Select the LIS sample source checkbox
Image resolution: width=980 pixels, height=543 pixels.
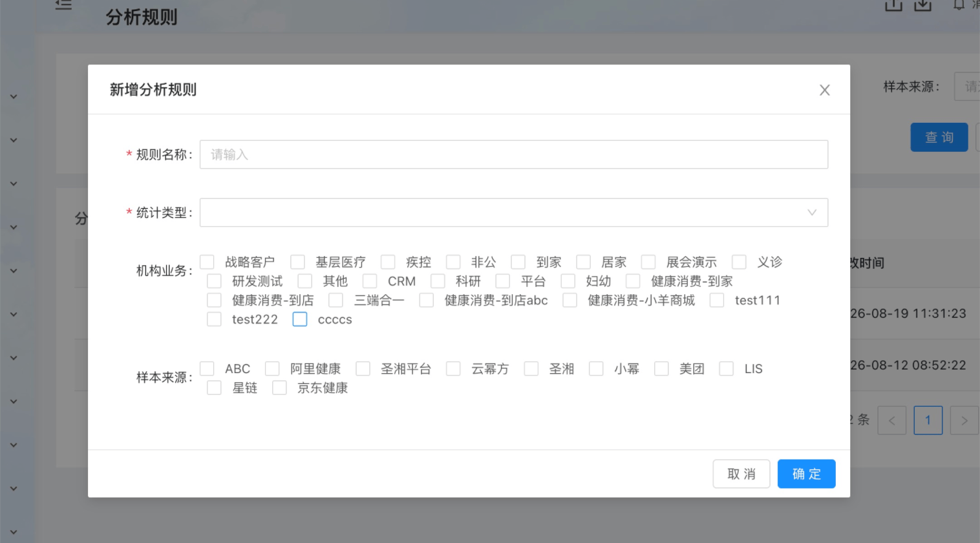(727, 368)
